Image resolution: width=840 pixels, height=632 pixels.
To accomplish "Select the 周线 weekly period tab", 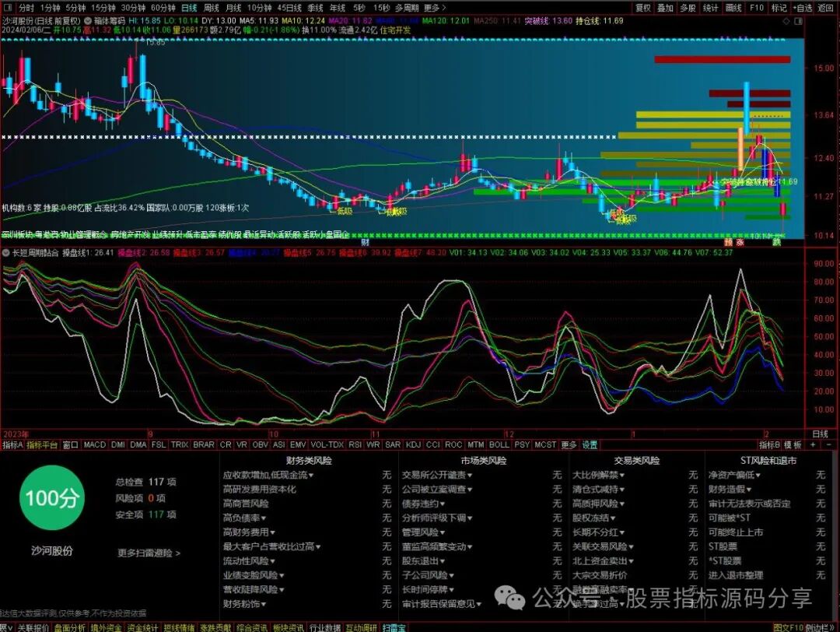I will coord(211,8).
